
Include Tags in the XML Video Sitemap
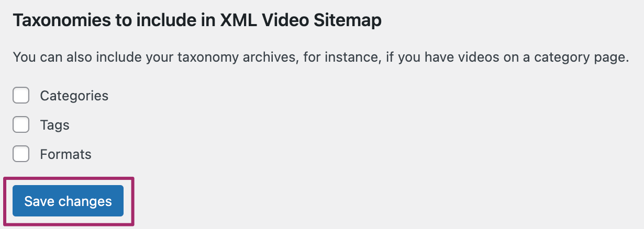[x=21, y=125]
